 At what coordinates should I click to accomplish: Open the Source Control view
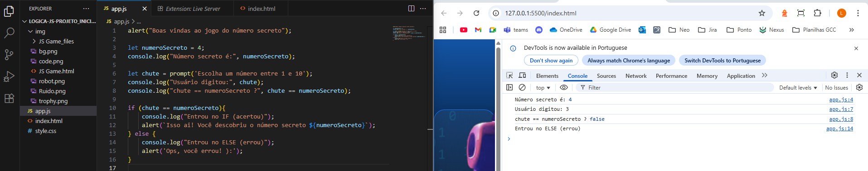(x=9, y=55)
